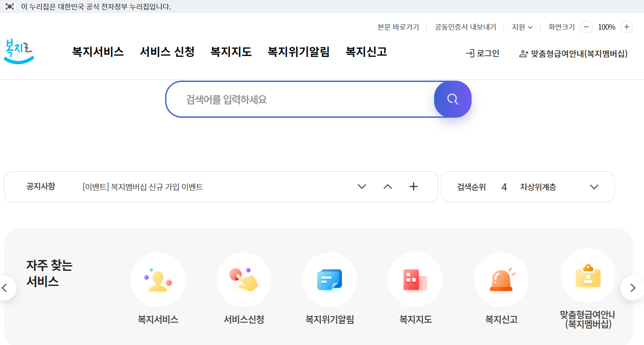Click the 복지위기알림 speech bubble icon
The width and height of the screenshot is (644, 345).
(329, 279)
